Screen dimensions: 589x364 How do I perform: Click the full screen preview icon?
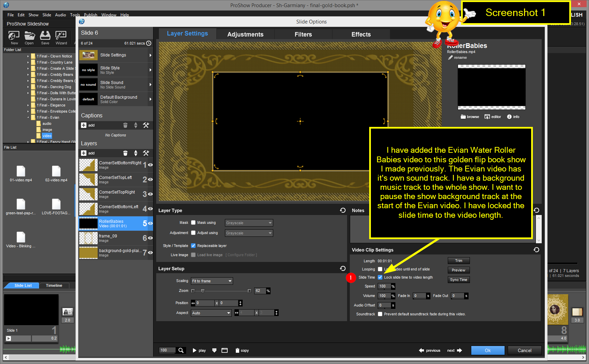pos(225,350)
